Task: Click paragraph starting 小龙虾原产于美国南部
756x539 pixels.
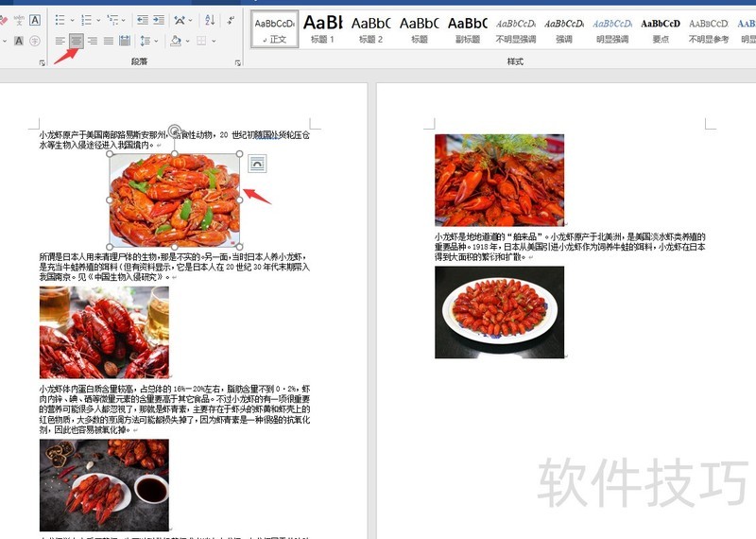Action: [x=175, y=140]
